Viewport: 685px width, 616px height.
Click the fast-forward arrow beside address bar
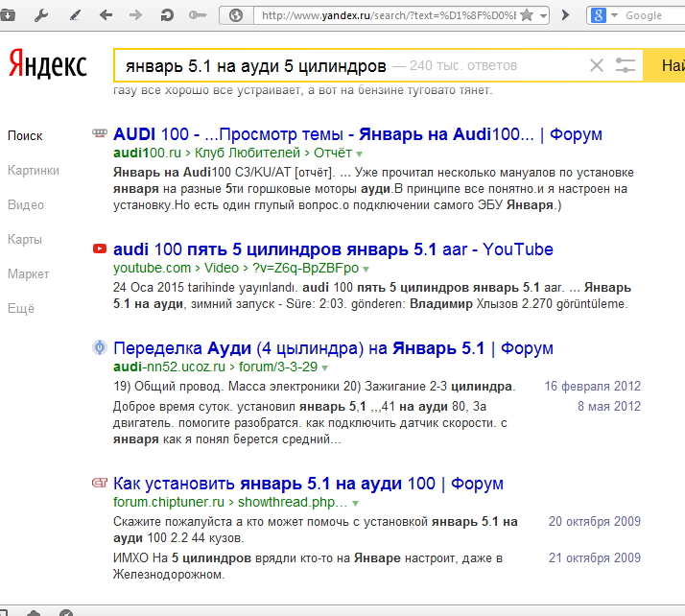(x=565, y=15)
